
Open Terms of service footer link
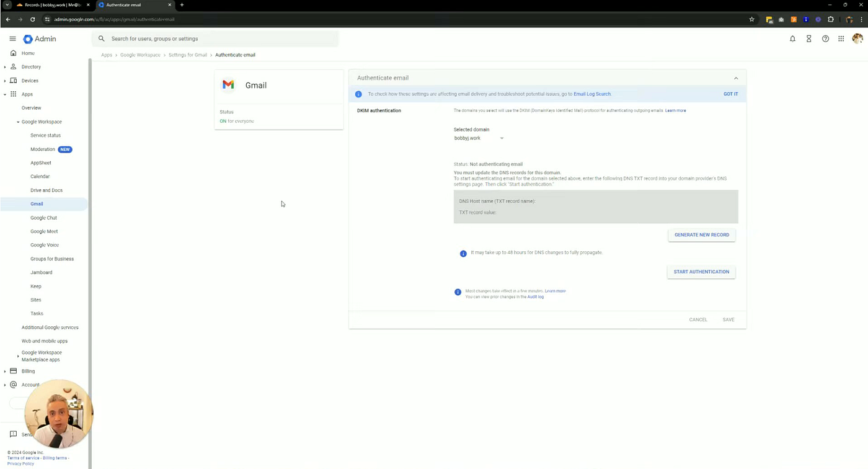tap(24, 458)
